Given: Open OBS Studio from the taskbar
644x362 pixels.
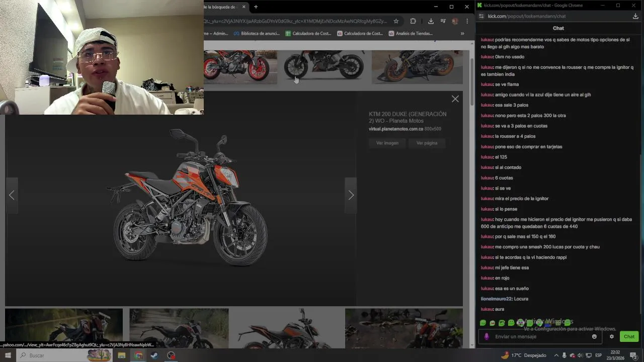Looking at the screenshot, I should click(171, 355).
